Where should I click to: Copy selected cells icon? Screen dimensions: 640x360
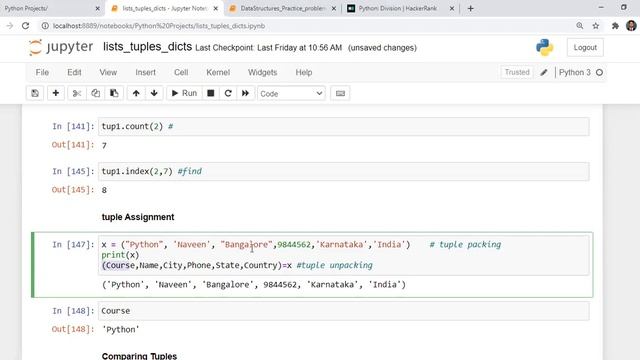click(96, 93)
